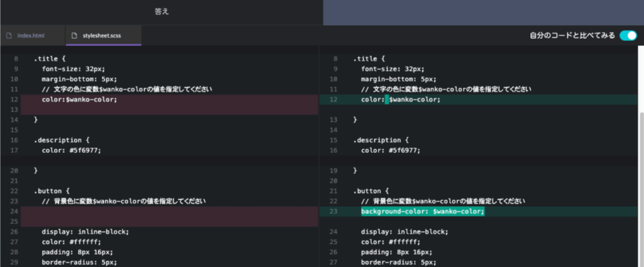Click the 文字の色 comment in left pane
Viewport: 644px width, 267px height.
[127, 89]
